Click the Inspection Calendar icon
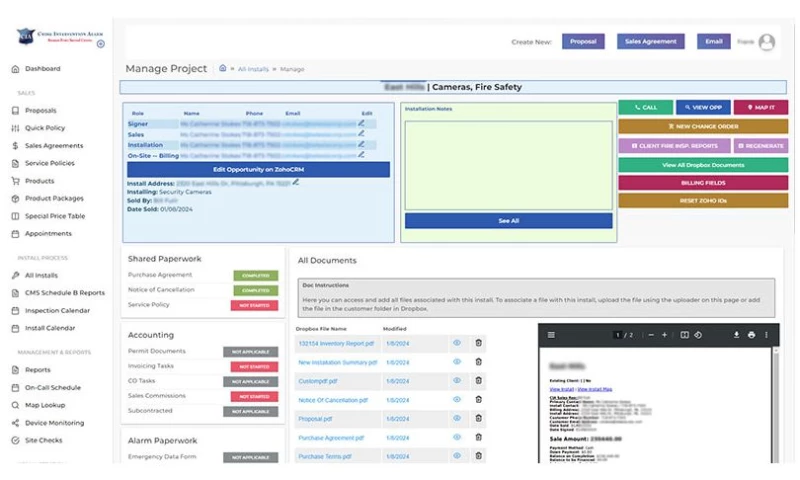The width and height of the screenshot is (800, 480). click(x=15, y=311)
